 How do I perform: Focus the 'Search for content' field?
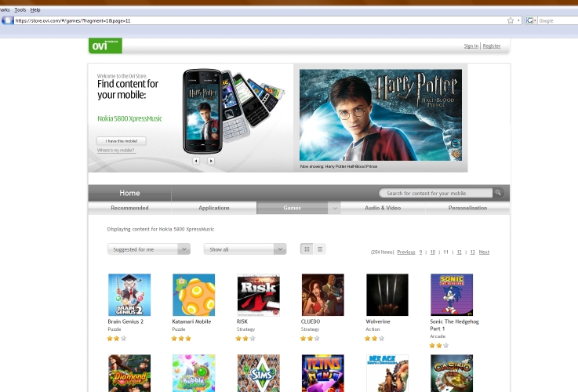435,193
